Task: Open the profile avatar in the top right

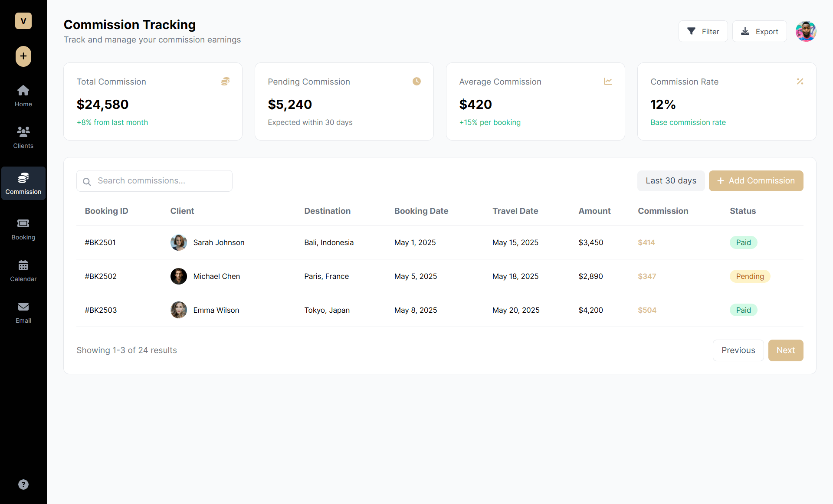Action: coord(806,31)
